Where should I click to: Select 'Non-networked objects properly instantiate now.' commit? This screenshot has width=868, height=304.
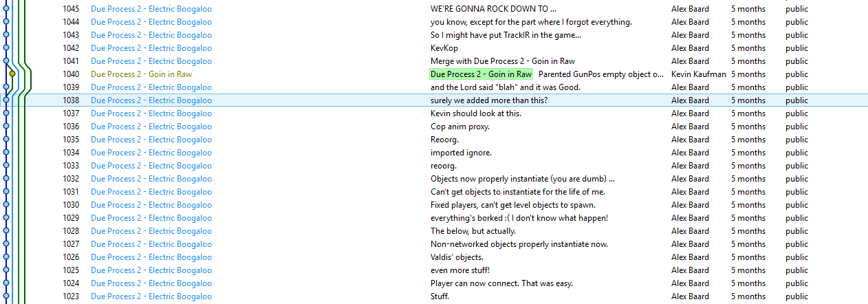pos(519,244)
